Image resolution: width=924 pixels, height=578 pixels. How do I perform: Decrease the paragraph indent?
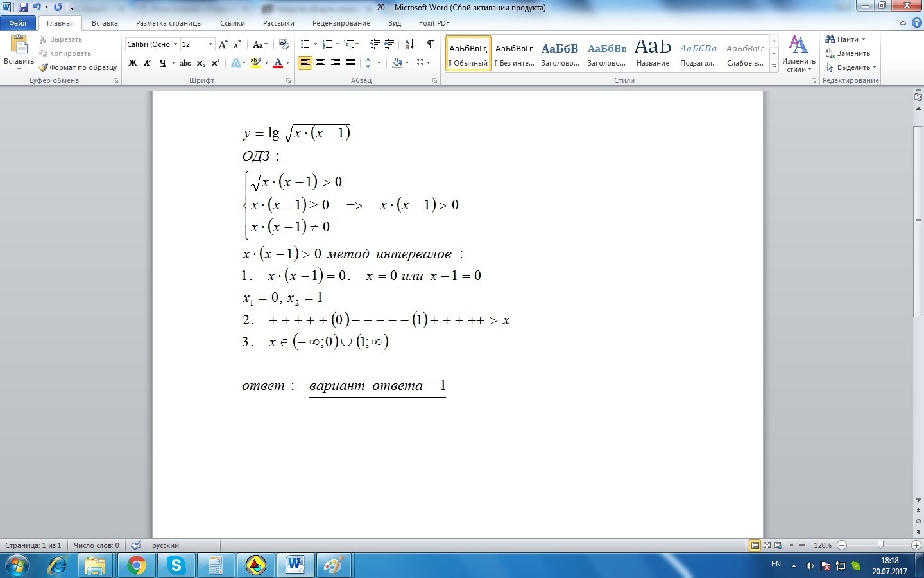coord(375,44)
